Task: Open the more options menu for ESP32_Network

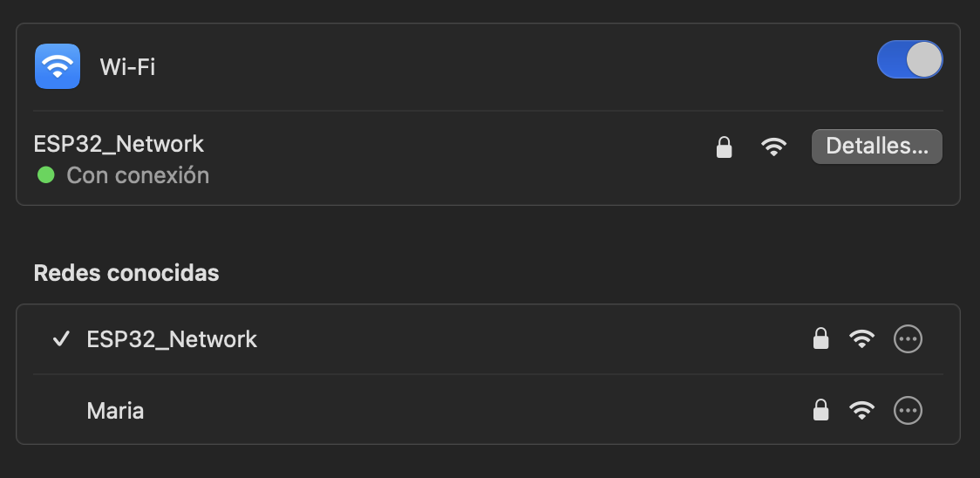Action: pos(908,339)
